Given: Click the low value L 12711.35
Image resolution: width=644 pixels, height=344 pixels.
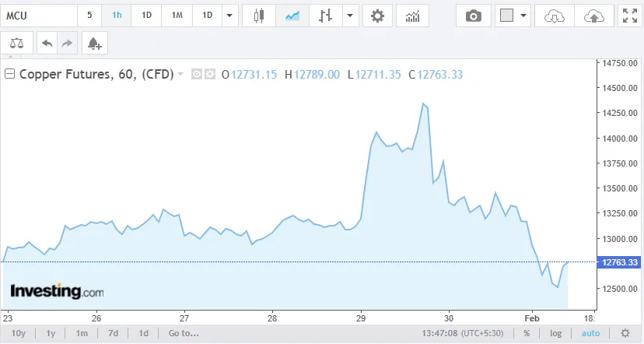Looking at the screenshot, I should tap(374, 75).
